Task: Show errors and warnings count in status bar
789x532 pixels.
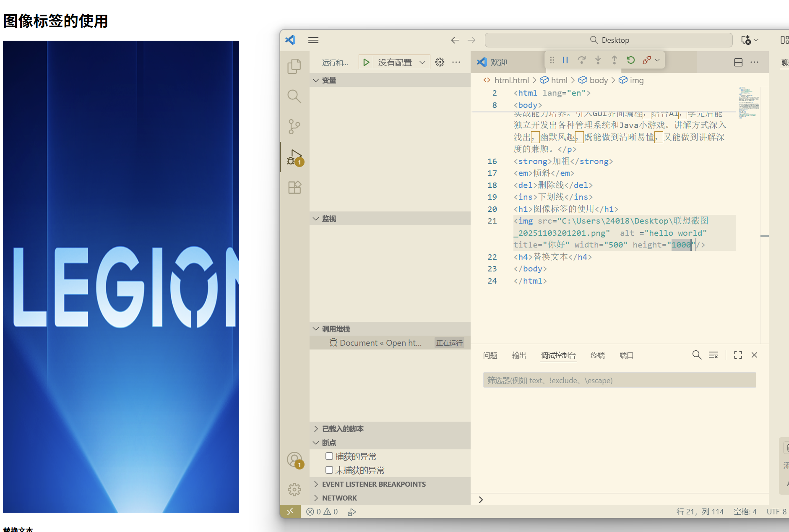Action: pos(322,511)
